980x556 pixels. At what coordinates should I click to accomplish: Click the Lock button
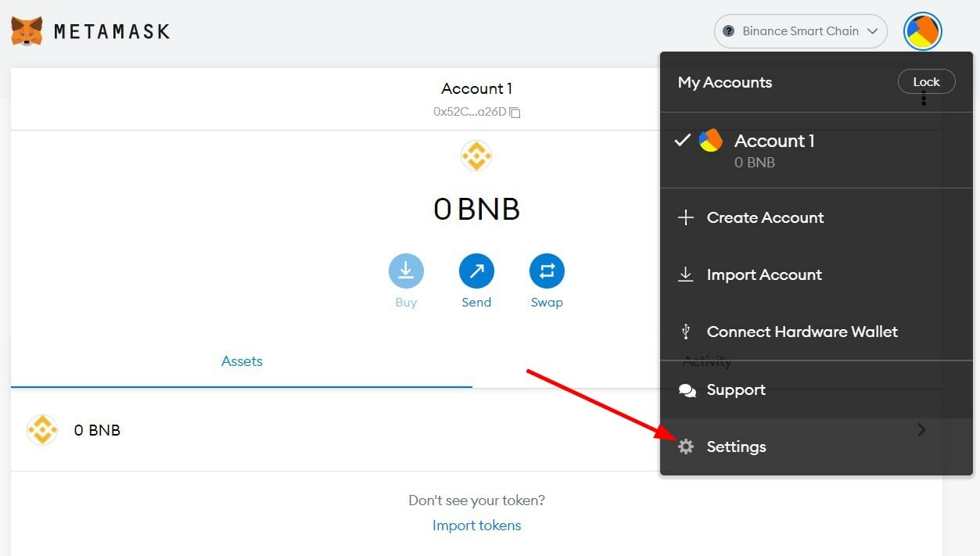[926, 81]
